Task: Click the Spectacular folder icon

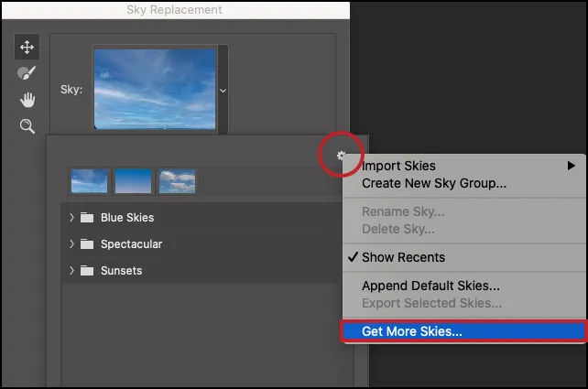Action: pos(87,244)
